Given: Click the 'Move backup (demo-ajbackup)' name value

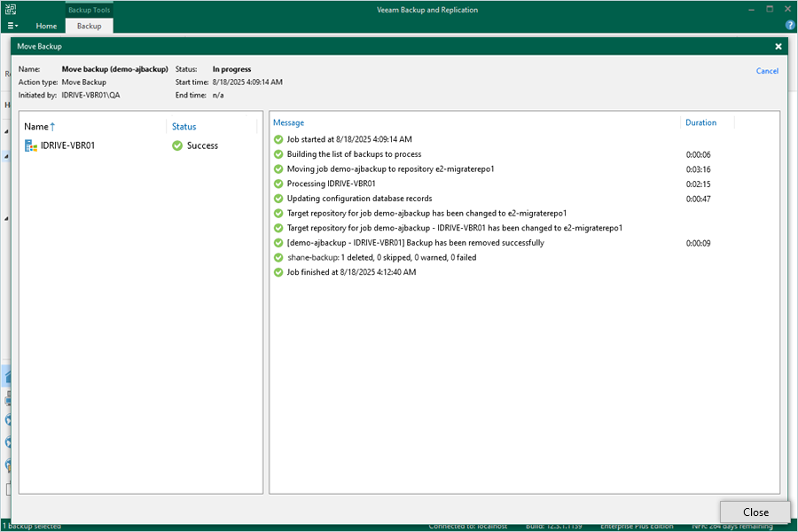Looking at the screenshot, I should pyautogui.click(x=115, y=69).
